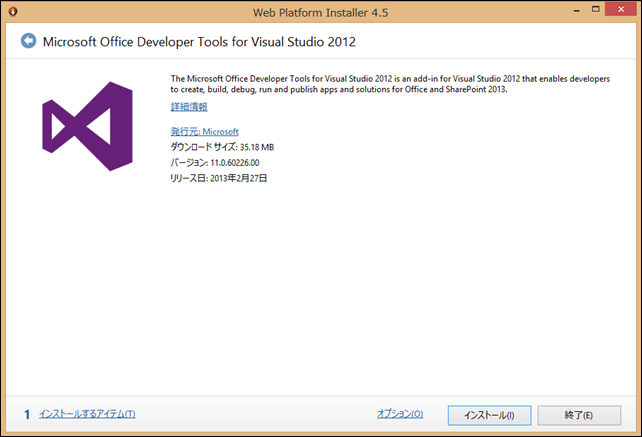Click the Microsoft Office Developer Tools heading
The width and height of the screenshot is (642, 437).
point(199,42)
